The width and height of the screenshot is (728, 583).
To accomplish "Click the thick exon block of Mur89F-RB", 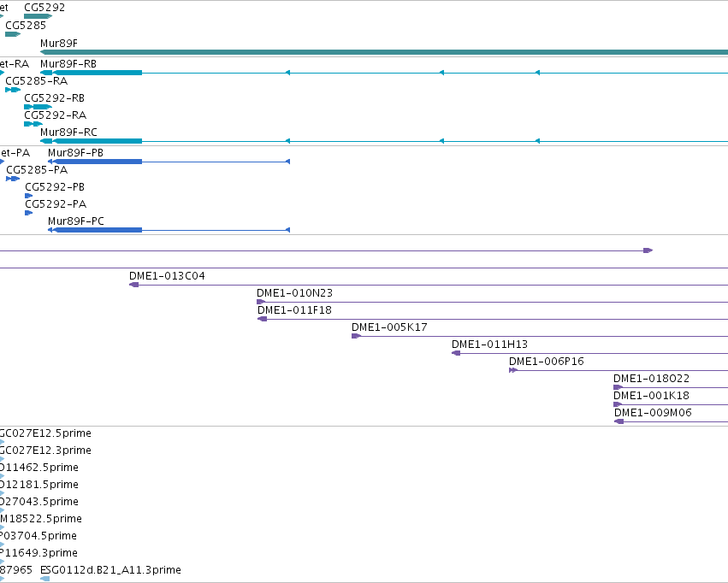I will [98, 73].
